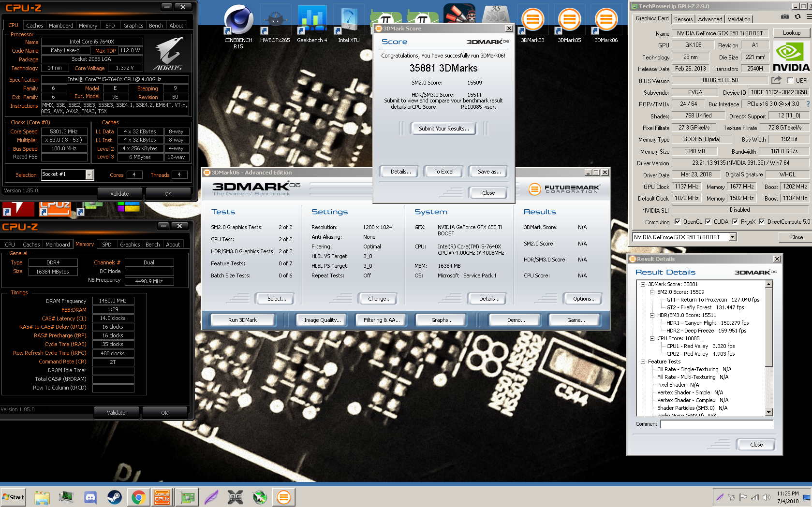The width and height of the screenshot is (812, 507).
Task: Open Windows Explorer from the taskbar
Action: 42,497
